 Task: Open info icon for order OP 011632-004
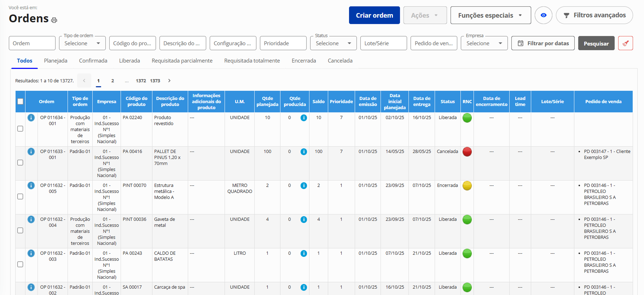31,219
